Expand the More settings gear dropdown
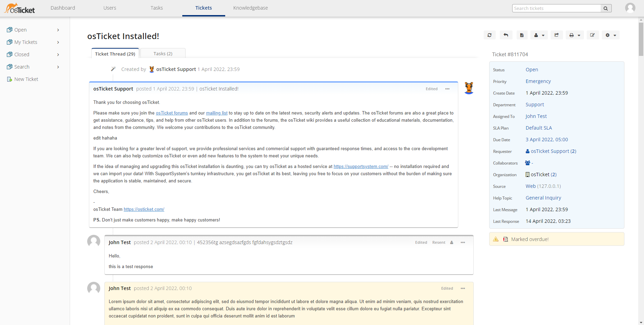 click(x=614, y=35)
